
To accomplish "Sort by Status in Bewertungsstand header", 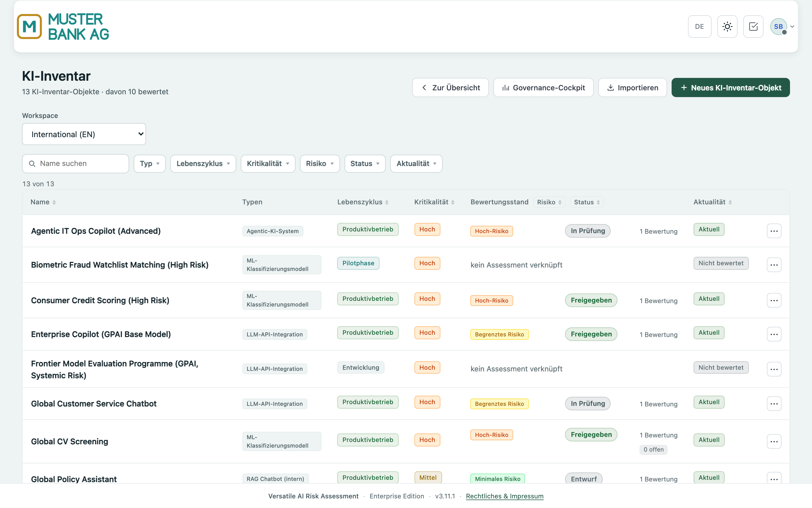I will click(587, 202).
